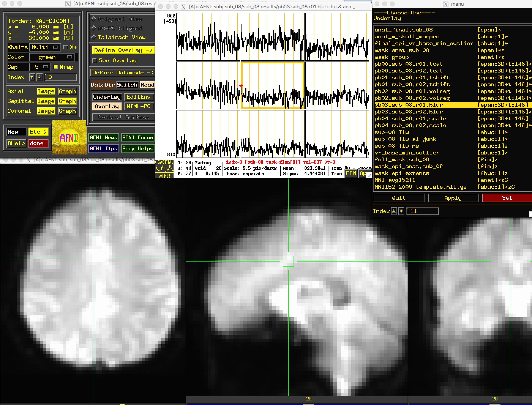Click the X11 icon in graph window title
This screenshot has height=405, width=532.
pyautogui.click(x=183, y=6)
